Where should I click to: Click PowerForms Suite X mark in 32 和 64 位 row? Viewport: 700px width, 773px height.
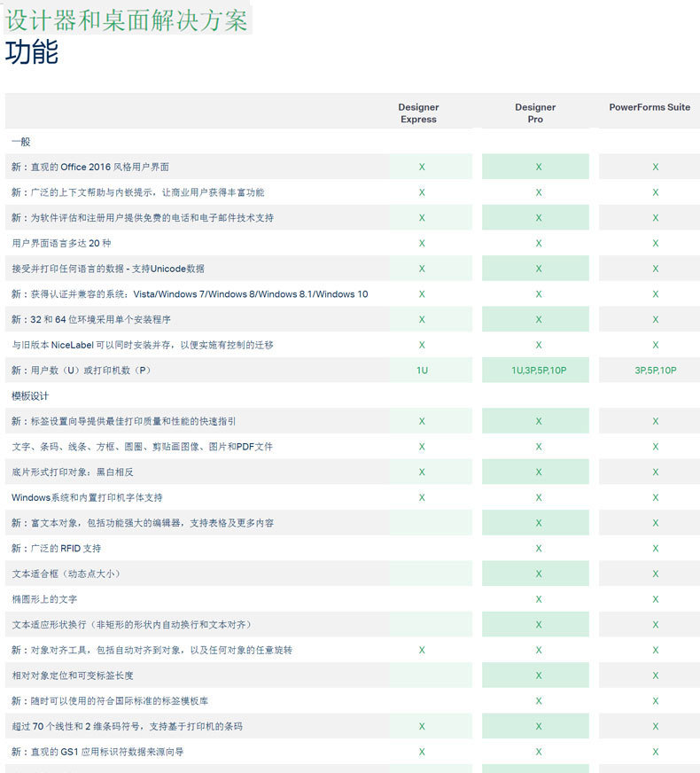point(655,319)
